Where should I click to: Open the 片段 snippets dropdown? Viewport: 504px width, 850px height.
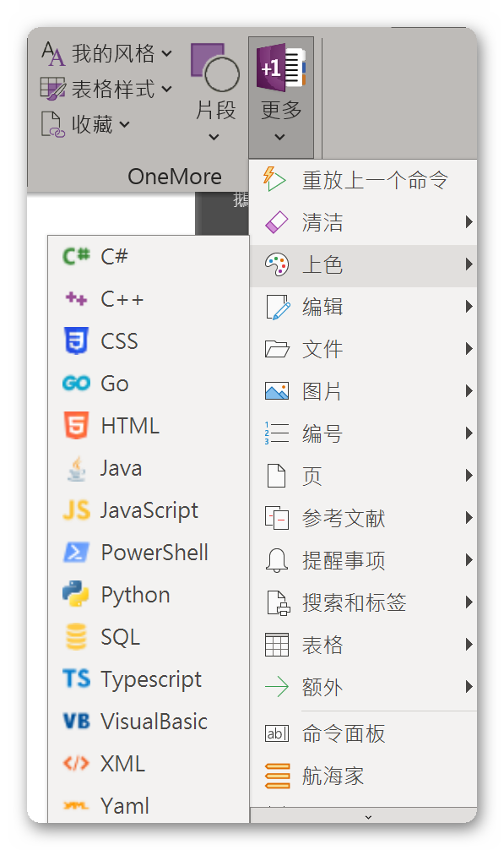tap(215, 93)
